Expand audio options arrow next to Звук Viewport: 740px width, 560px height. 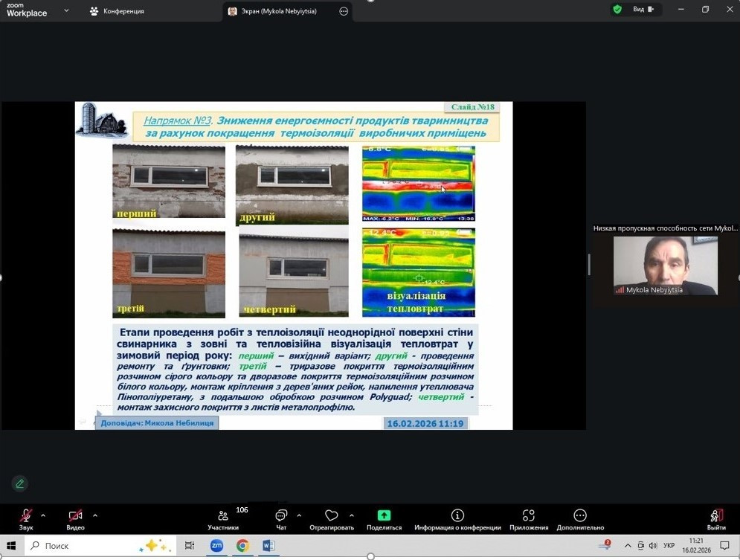[x=43, y=515]
